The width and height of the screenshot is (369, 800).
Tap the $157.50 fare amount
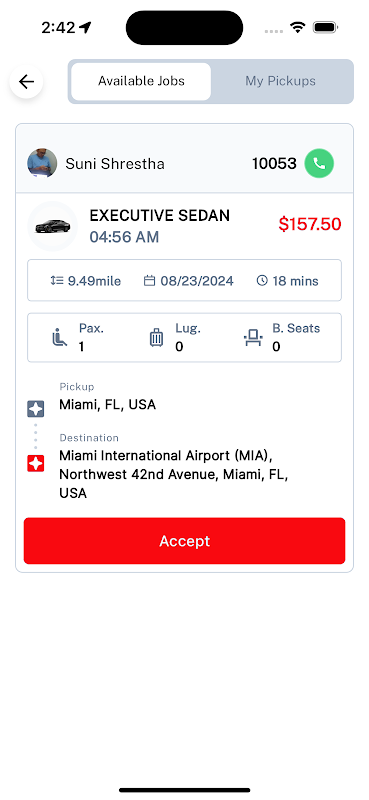(310, 224)
